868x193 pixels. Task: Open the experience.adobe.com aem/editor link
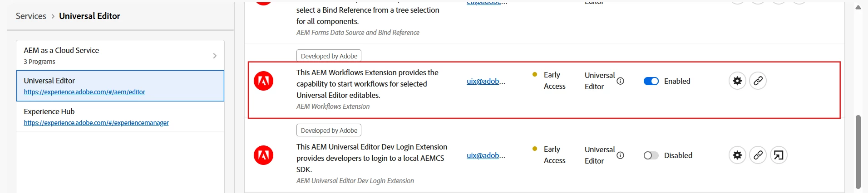[84, 92]
